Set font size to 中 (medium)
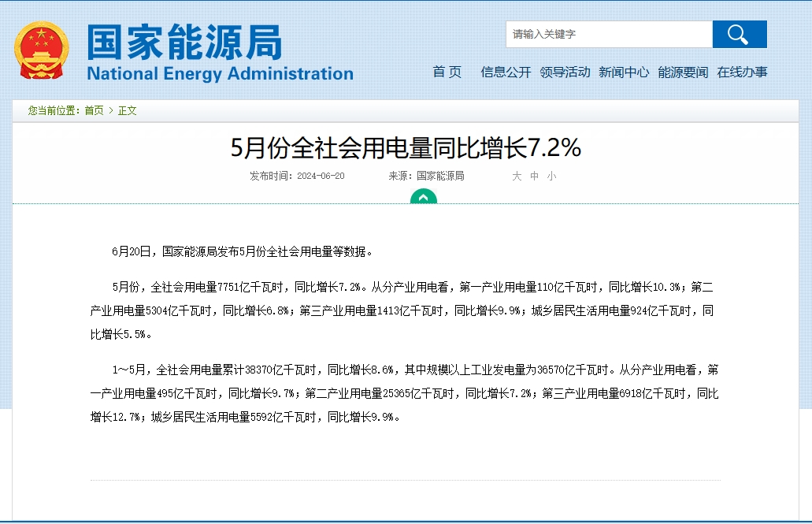This screenshot has height=524, width=812. pos(535,177)
